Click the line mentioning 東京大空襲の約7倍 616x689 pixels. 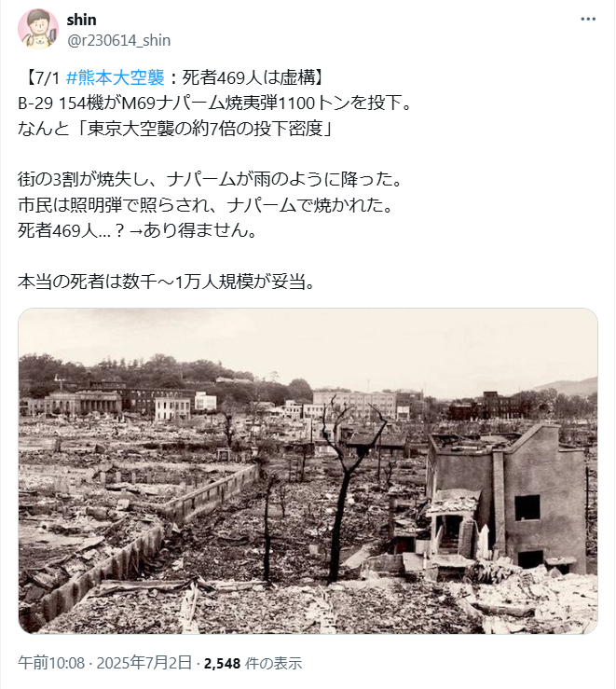175,129
